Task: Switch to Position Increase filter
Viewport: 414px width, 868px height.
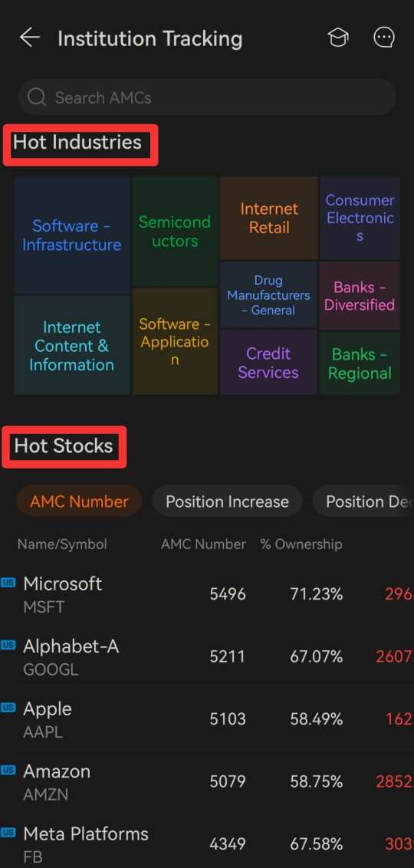Action: tap(227, 501)
